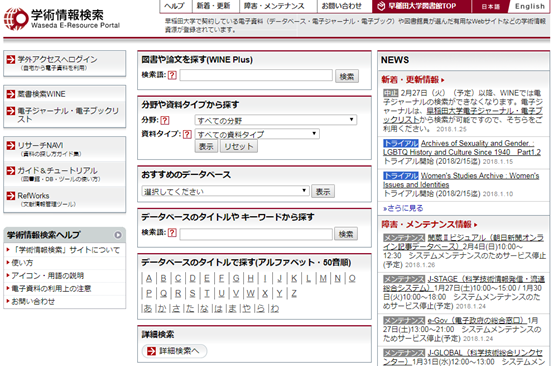
Task: Click the red arrow icon beside 学外アクセスへログイン
Action: coord(11,60)
